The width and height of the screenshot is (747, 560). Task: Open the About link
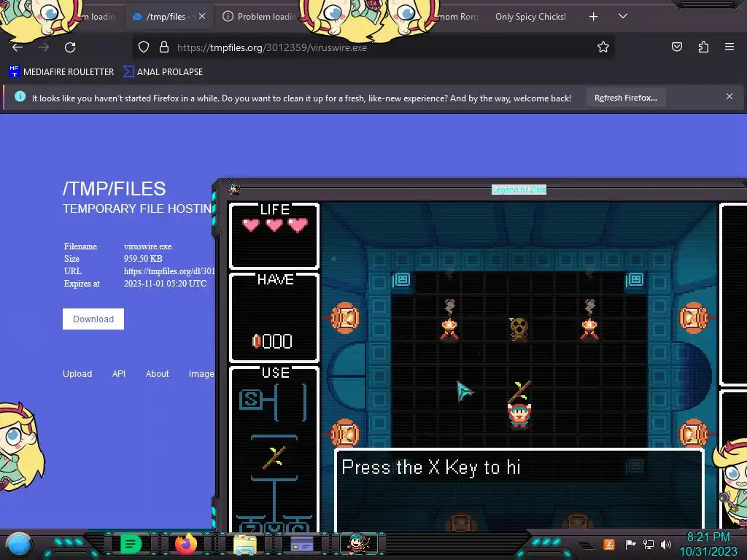click(x=158, y=374)
